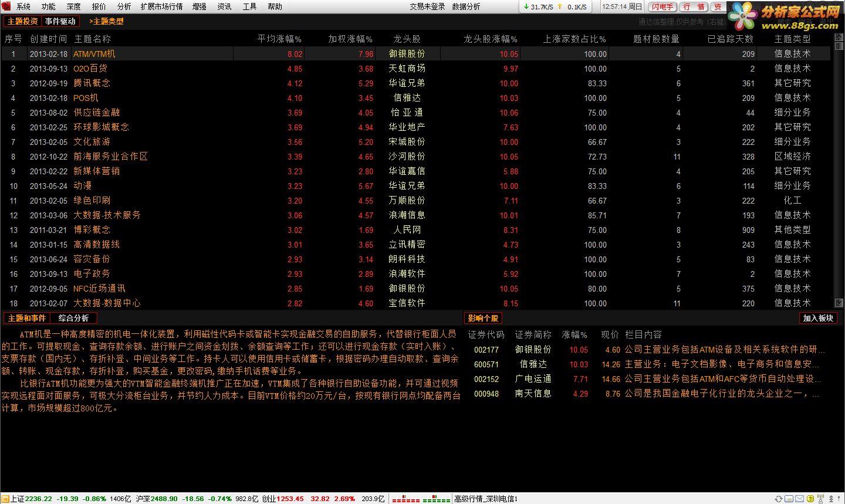Sort by 加权涨幅% column header
The height and width of the screenshot is (504, 845).
pyautogui.click(x=350, y=39)
